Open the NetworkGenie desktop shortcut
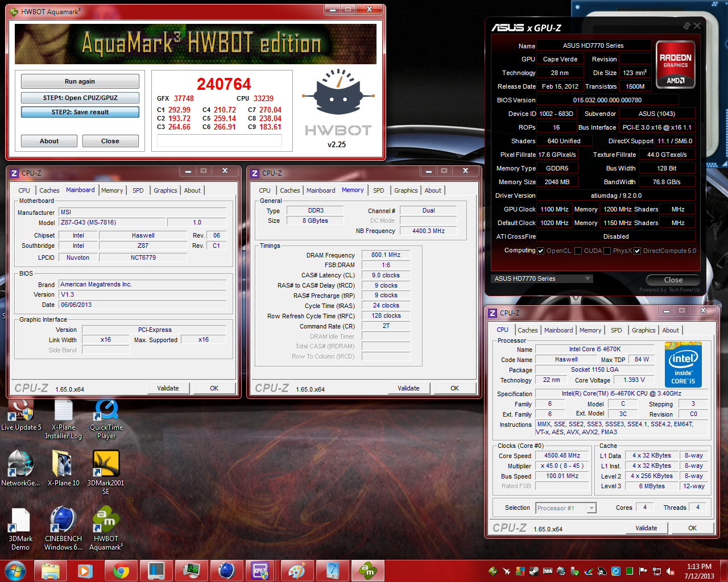728x582 pixels. pyautogui.click(x=20, y=469)
